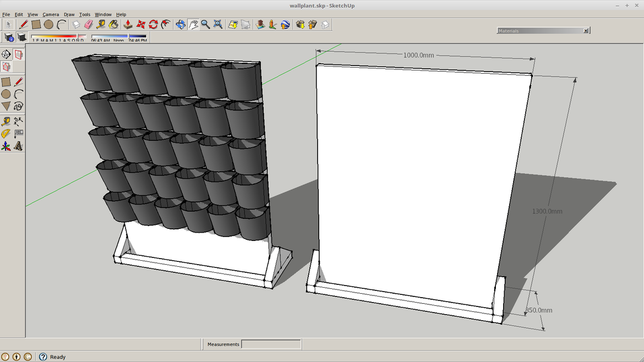
Task: Open the Window menu
Action: click(x=103, y=14)
